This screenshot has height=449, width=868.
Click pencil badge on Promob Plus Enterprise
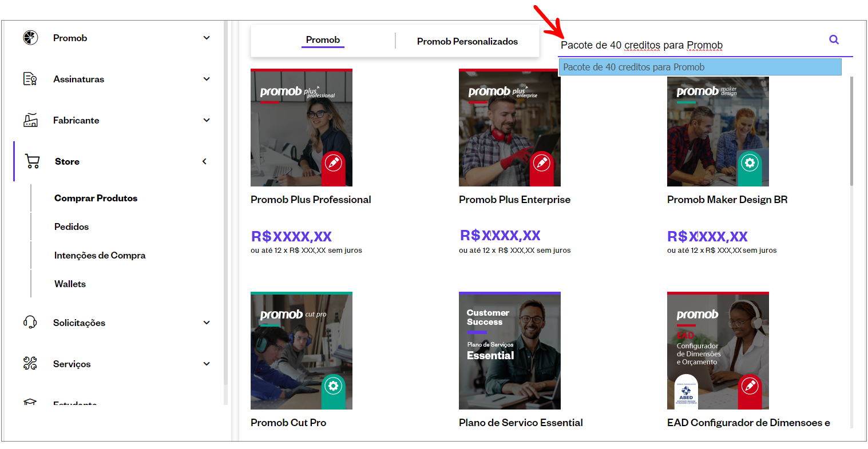pyautogui.click(x=542, y=163)
